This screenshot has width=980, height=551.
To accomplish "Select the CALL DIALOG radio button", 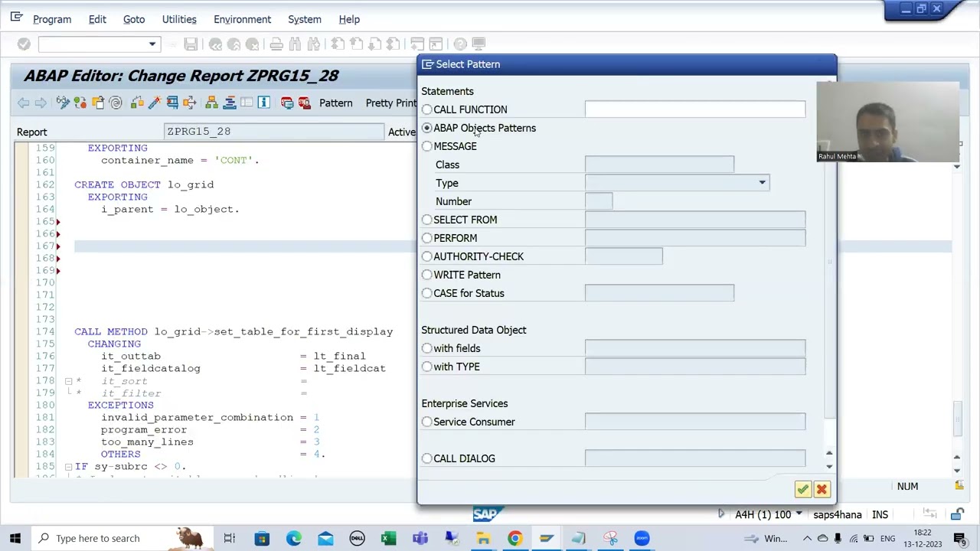I will [426, 458].
